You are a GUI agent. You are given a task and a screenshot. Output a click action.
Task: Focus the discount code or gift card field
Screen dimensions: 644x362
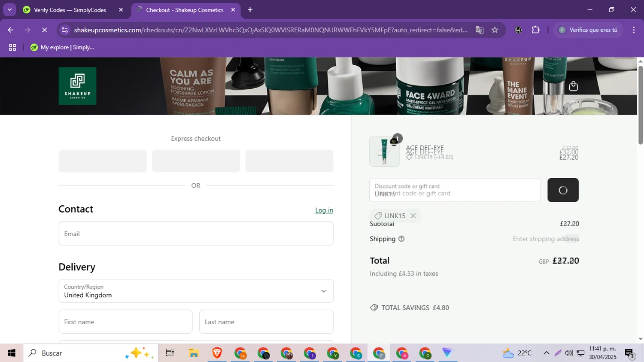(455, 190)
